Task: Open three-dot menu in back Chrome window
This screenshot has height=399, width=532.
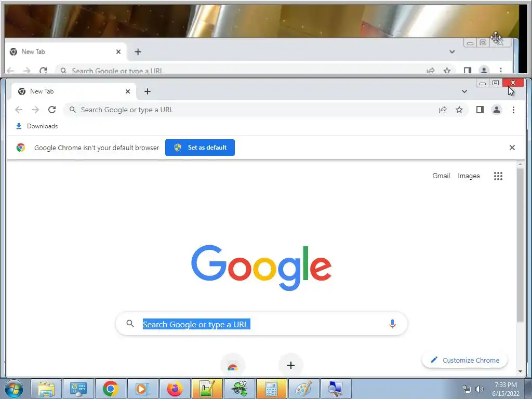Action: click(500, 70)
